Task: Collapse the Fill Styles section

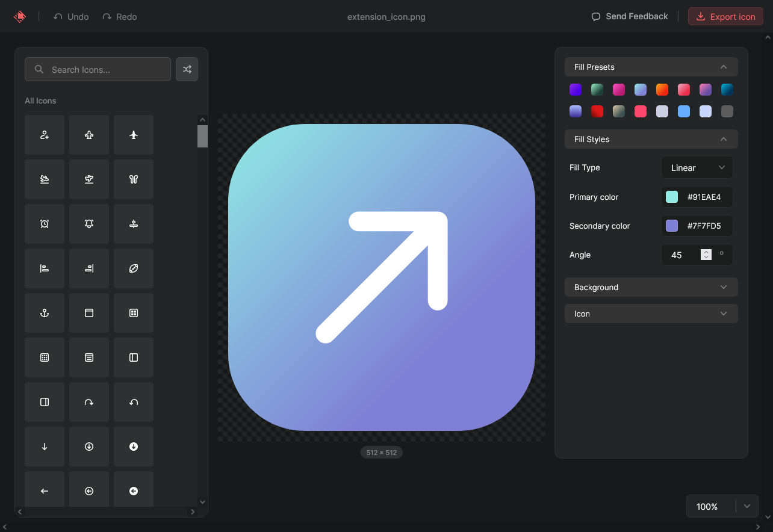Action: [651, 139]
